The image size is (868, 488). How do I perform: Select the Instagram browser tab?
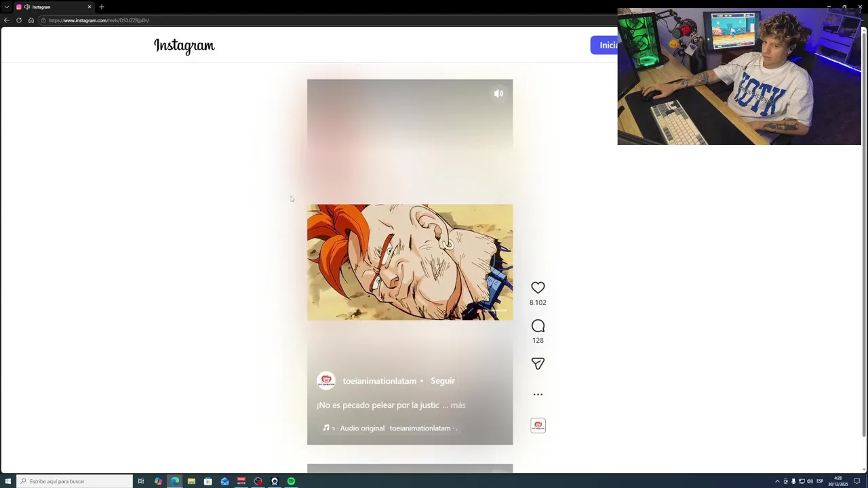pos(54,7)
